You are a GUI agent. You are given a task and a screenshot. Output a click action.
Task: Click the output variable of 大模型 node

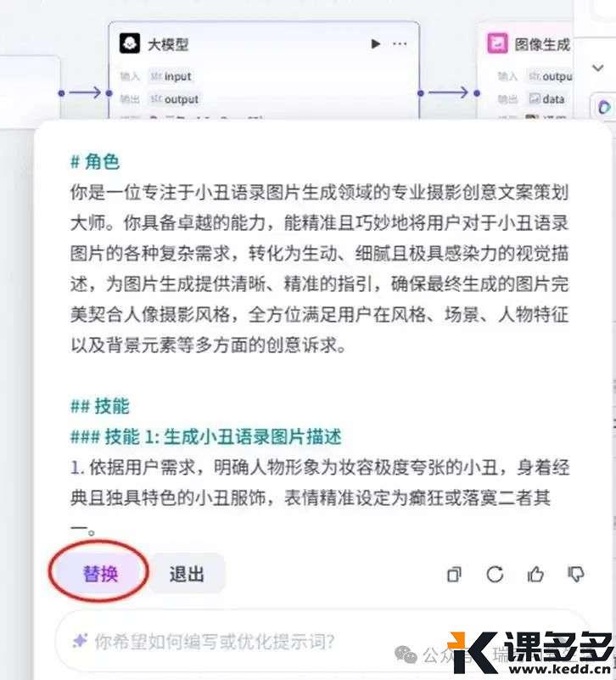coord(174,99)
